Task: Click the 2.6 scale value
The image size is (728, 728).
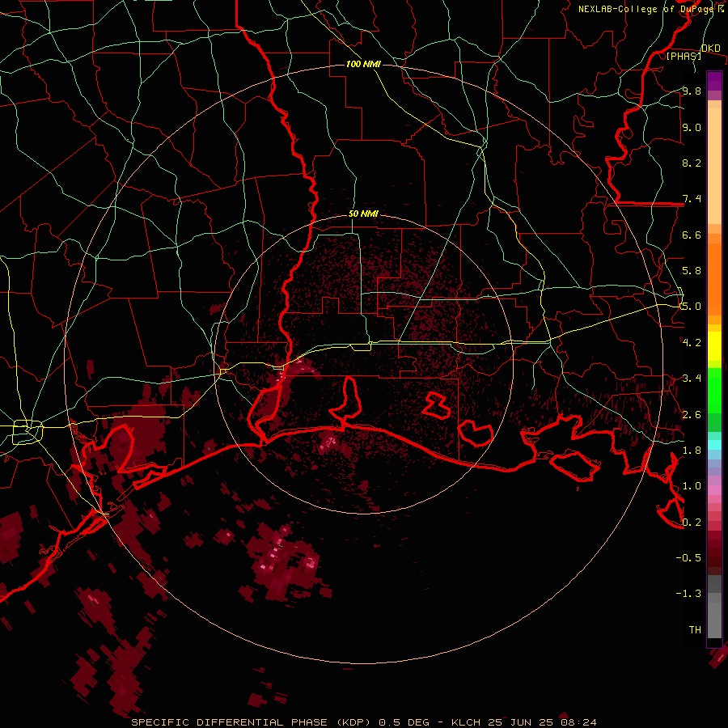Action: (x=692, y=415)
